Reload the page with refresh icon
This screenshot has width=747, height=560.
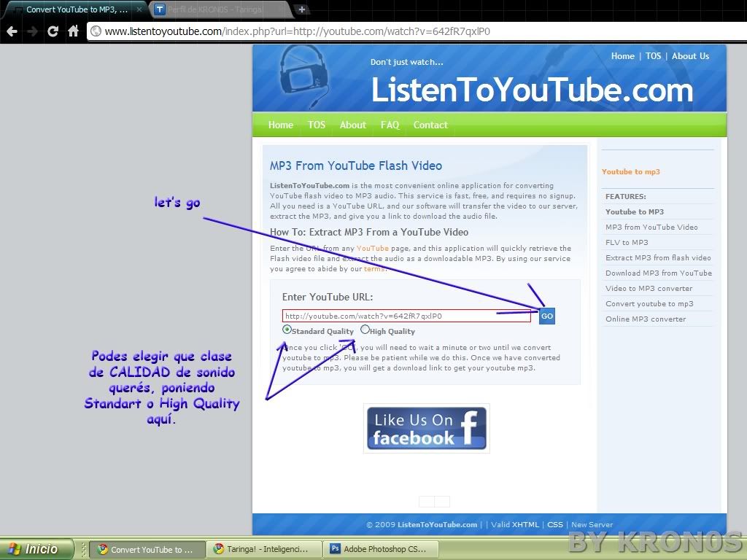point(53,31)
